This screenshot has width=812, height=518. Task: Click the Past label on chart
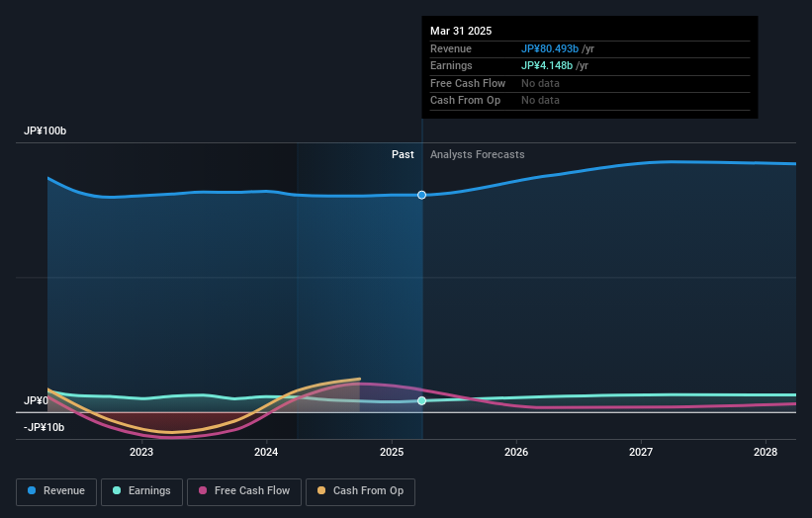403,155
